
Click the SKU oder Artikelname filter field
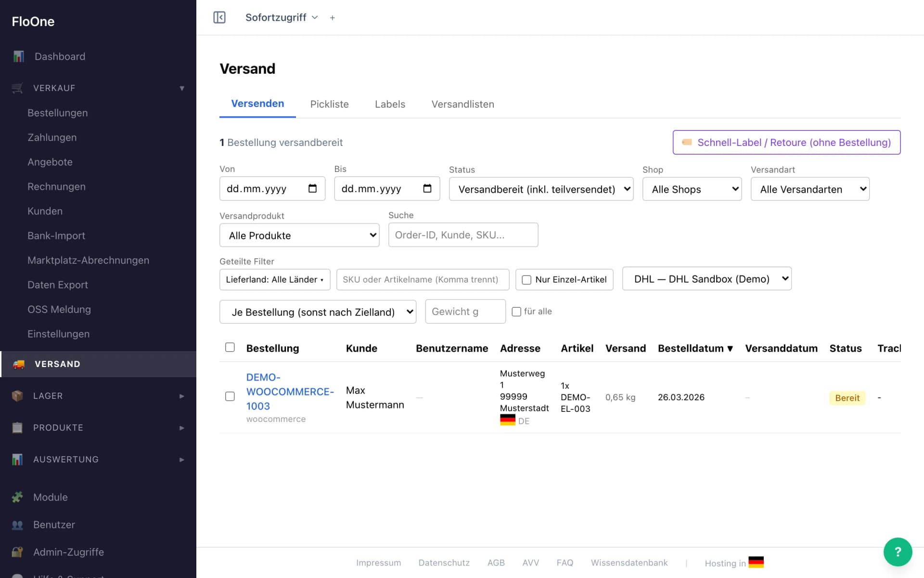[x=423, y=279]
